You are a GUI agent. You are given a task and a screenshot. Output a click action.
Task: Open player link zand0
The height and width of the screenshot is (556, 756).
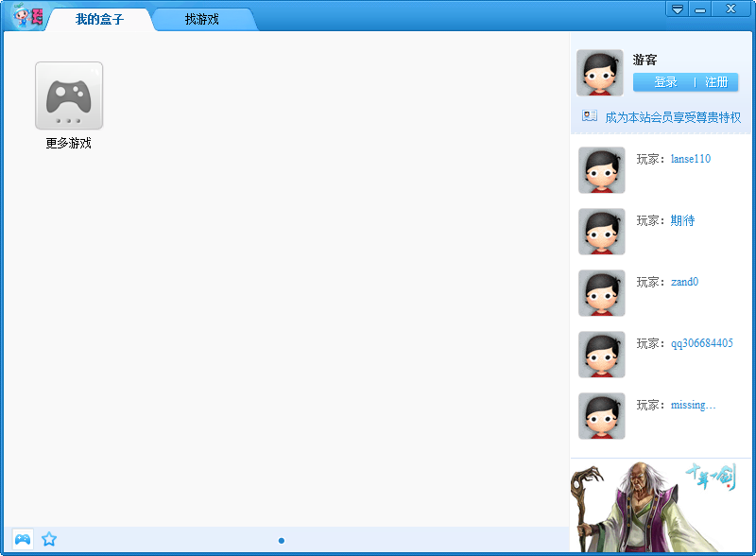point(684,282)
